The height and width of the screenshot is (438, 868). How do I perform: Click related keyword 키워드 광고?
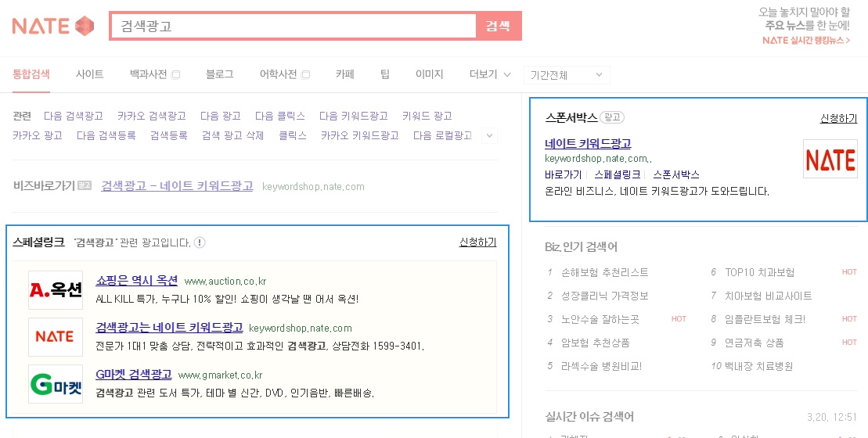(x=427, y=116)
